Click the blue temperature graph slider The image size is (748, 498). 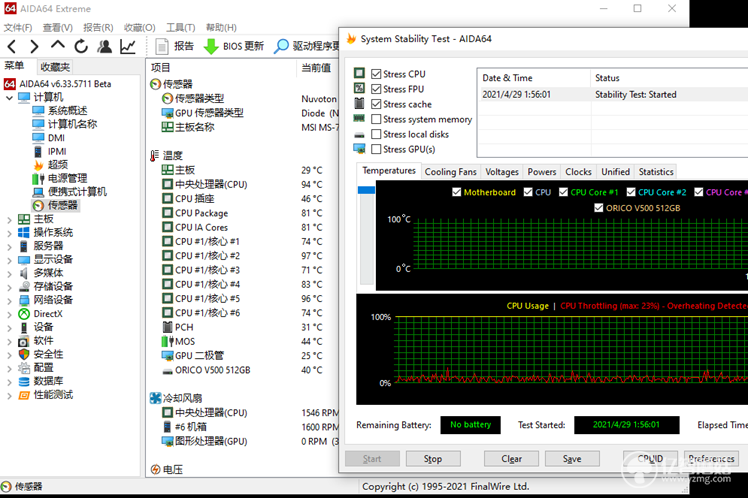pos(366,190)
